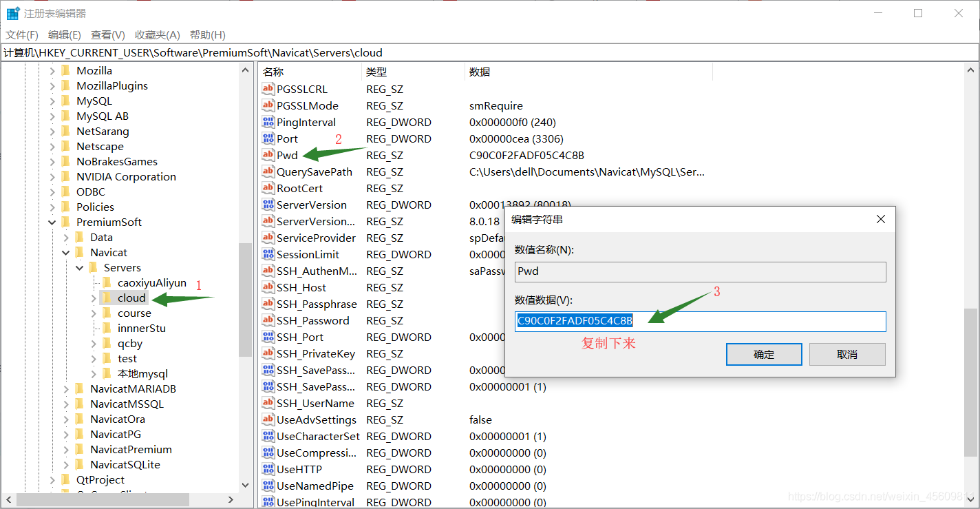
Task: Click the SSH_UserName string value icon
Action: [x=268, y=403]
